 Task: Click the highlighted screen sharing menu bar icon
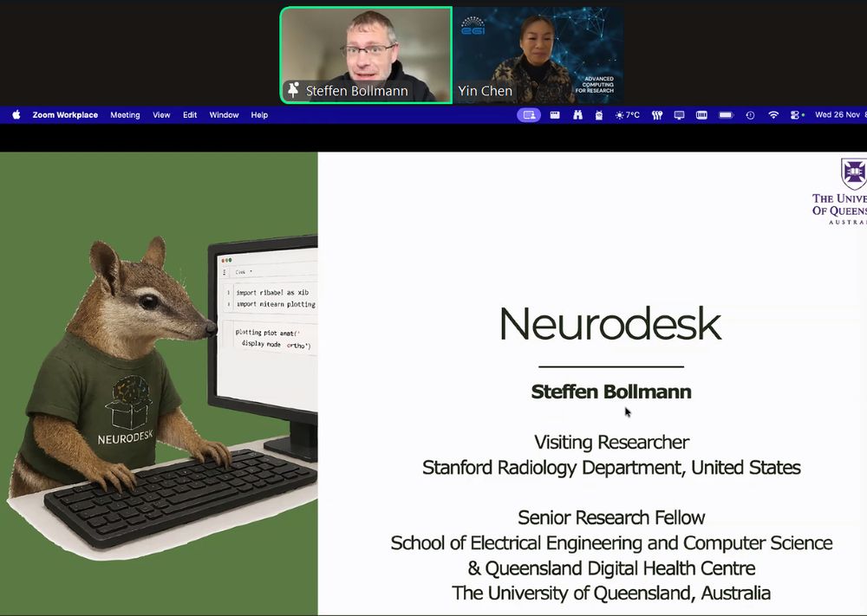529,115
